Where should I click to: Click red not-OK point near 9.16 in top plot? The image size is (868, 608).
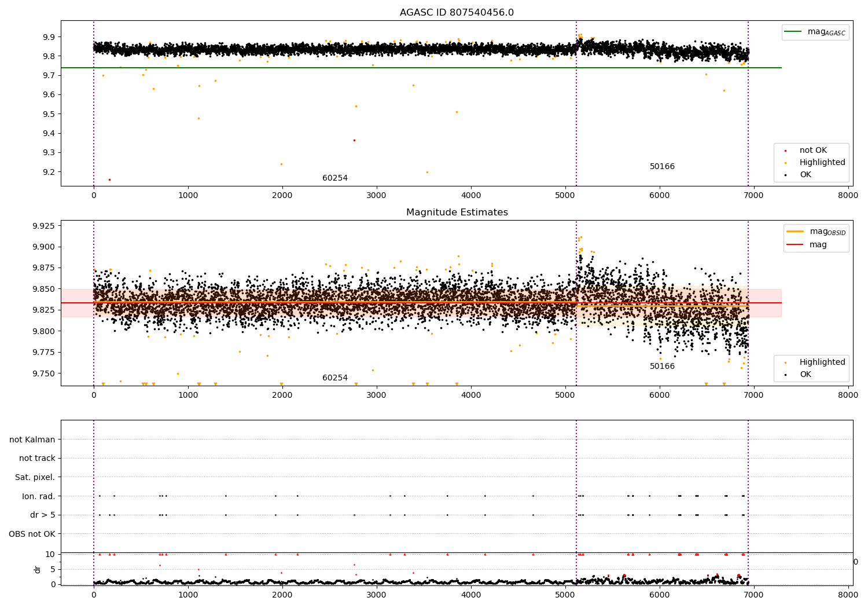point(109,180)
